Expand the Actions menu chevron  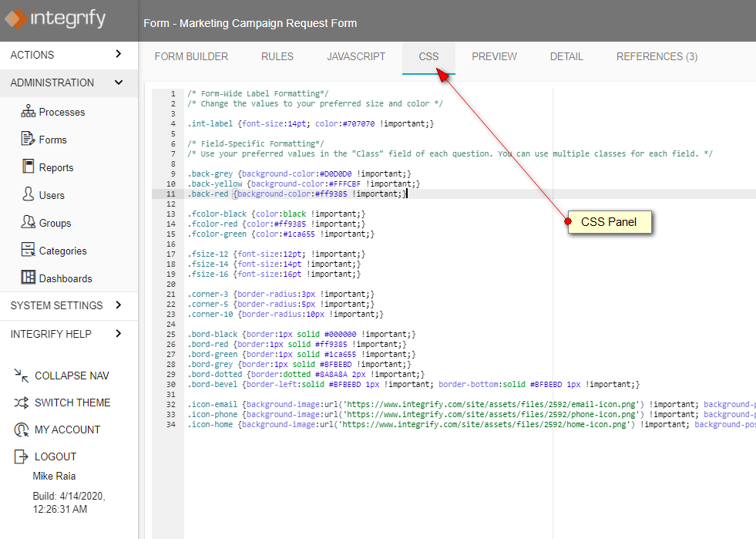coord(118,54)
